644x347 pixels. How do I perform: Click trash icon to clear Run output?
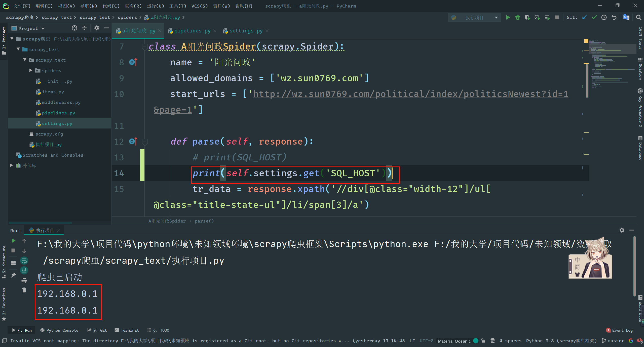coord(24,290)
